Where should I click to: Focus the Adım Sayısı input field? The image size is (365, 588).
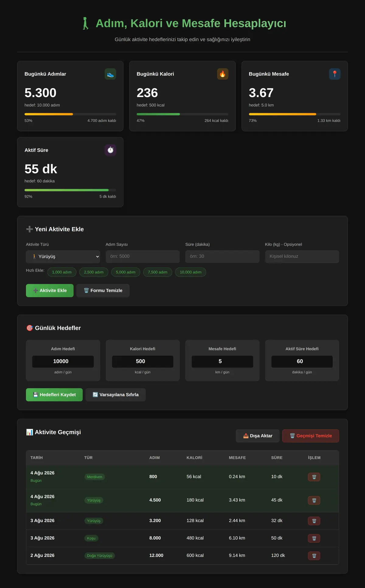click(143, 256)
